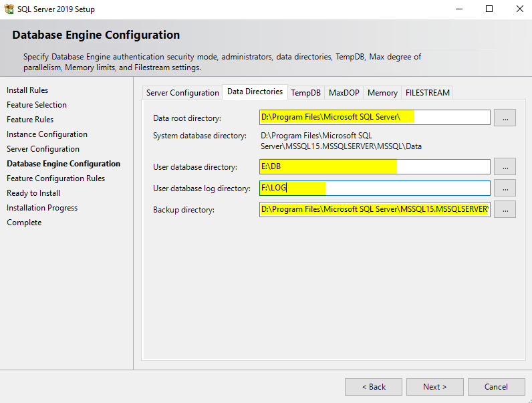Click in the User database directory field
Screen dimensions: 532x403
point(374,166)
